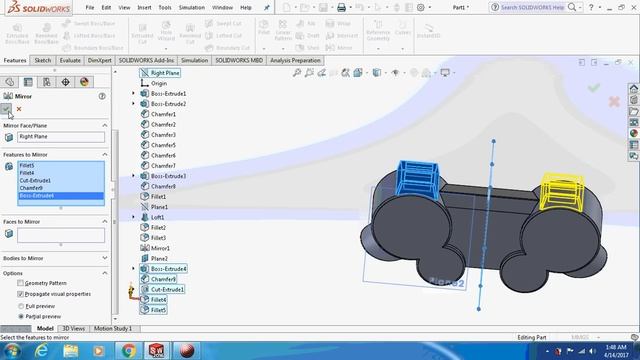Open the Insert menu

144,7
